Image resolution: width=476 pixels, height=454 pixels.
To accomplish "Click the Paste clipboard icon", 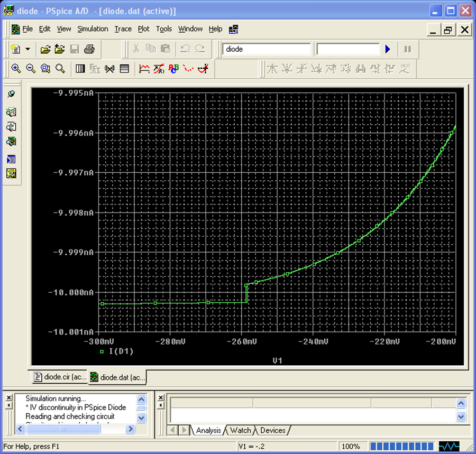I will [166, 49].
